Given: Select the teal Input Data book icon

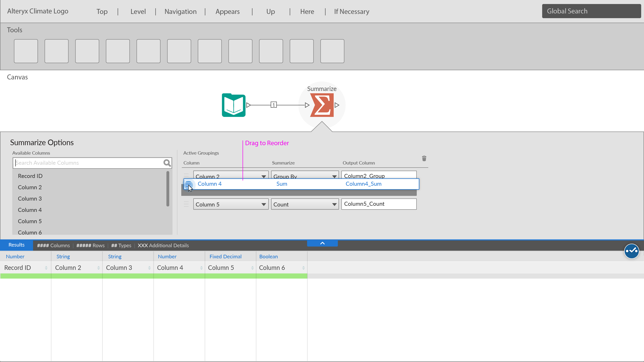Looking at the screenshot, I should point(234,105).
